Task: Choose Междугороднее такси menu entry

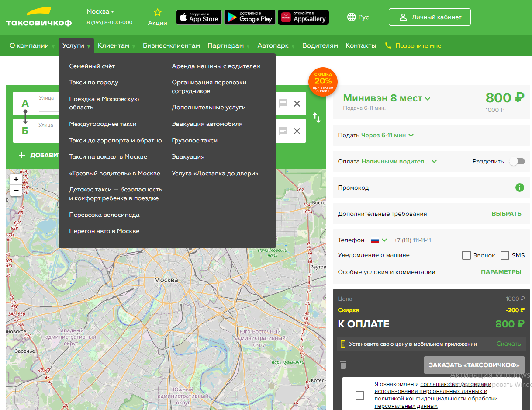Action: (103, 124)
